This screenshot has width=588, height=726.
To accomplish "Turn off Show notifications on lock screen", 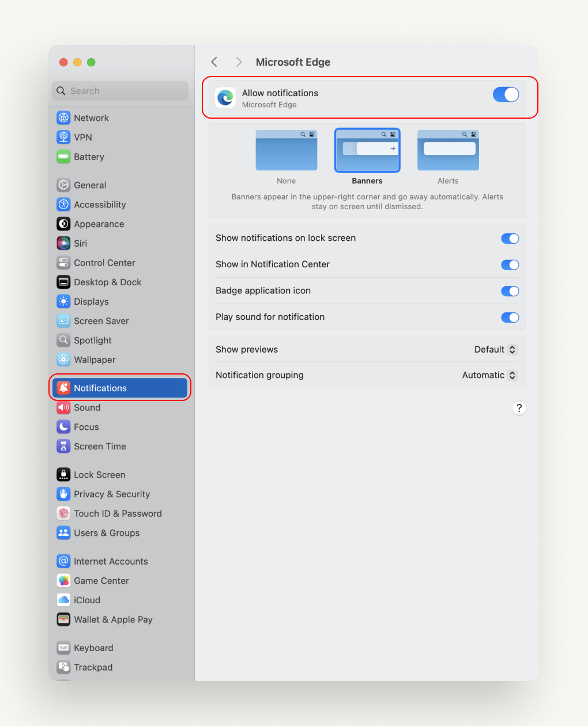I will (510, 238).
